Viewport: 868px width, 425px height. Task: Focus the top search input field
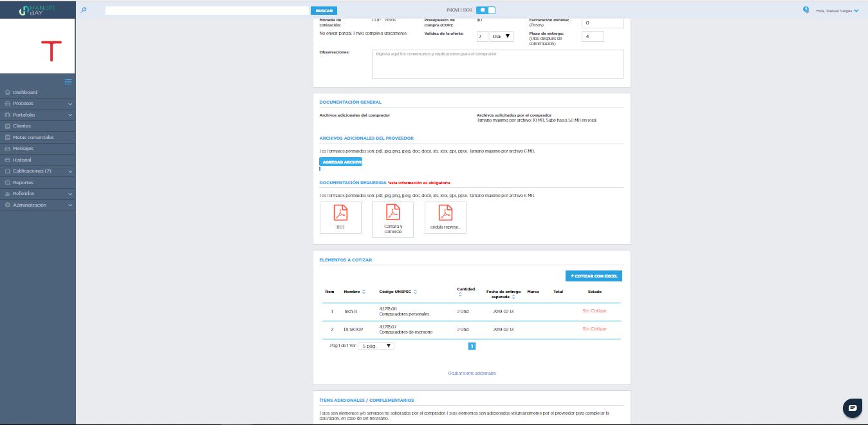(x=207, y=10)
